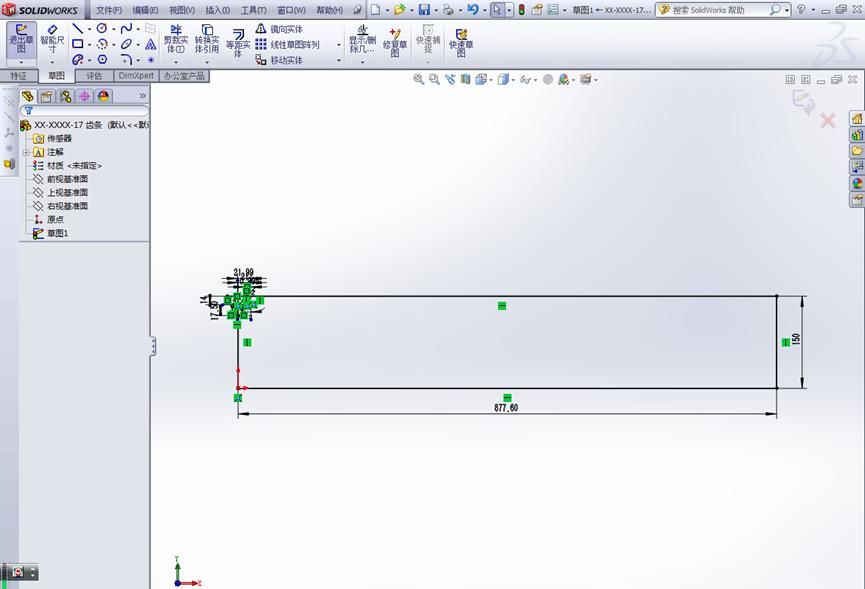Open the 转换实体引用 Convert Entities tool
865x589 pixels.
(x=207, y=42)
